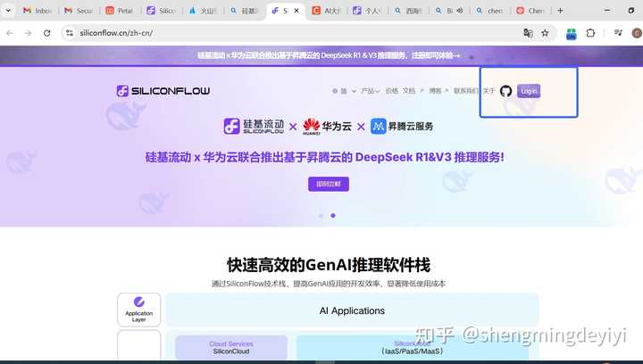Screen dimensions: 643x364
Task: Click the 硅基流动 SiliconFlow brand logo in hero
Action: [x=254, y=126]
